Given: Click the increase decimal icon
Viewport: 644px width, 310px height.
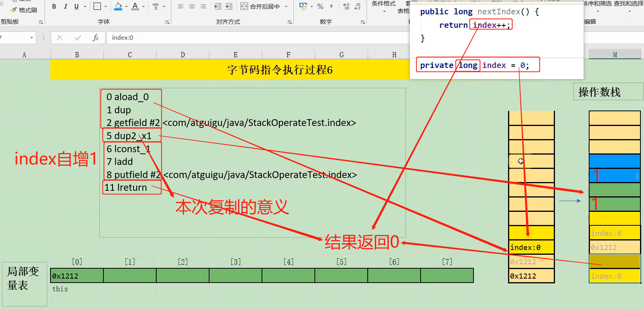Looking at the screenshot, I should point(346,6).
